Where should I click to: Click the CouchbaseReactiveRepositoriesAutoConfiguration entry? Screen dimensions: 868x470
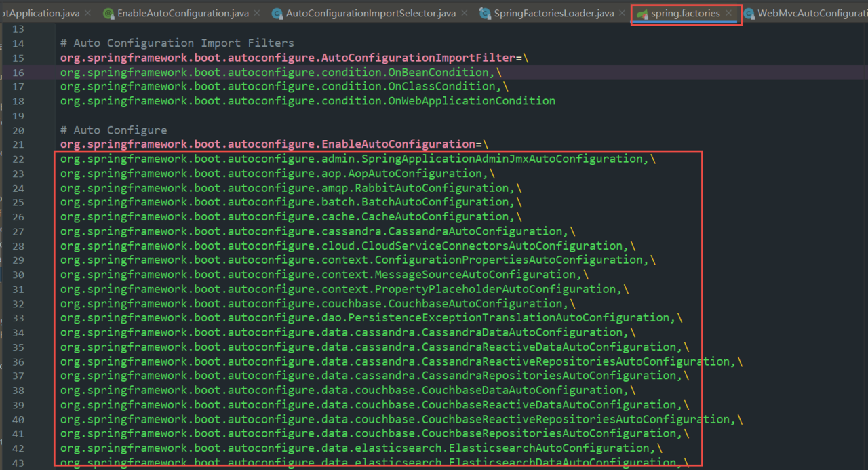click(x=401, y=419)
